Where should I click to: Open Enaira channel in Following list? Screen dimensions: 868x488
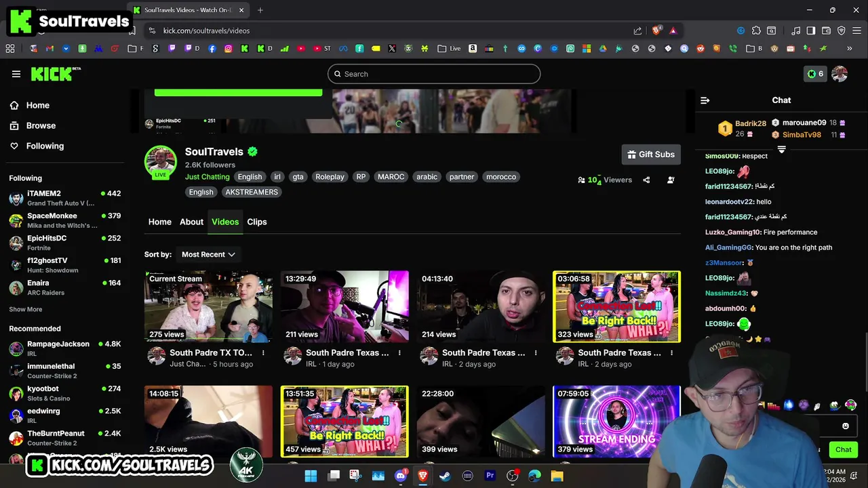tap(65, 287)
